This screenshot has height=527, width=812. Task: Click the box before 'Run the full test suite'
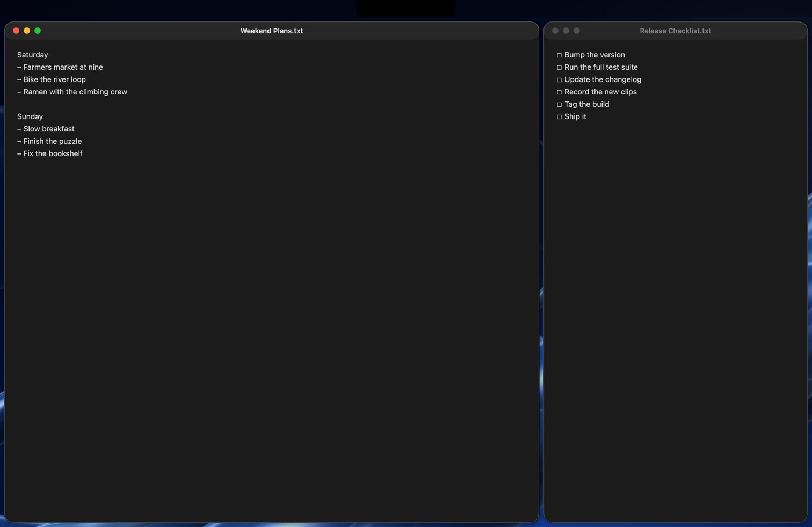coord(559,68)
